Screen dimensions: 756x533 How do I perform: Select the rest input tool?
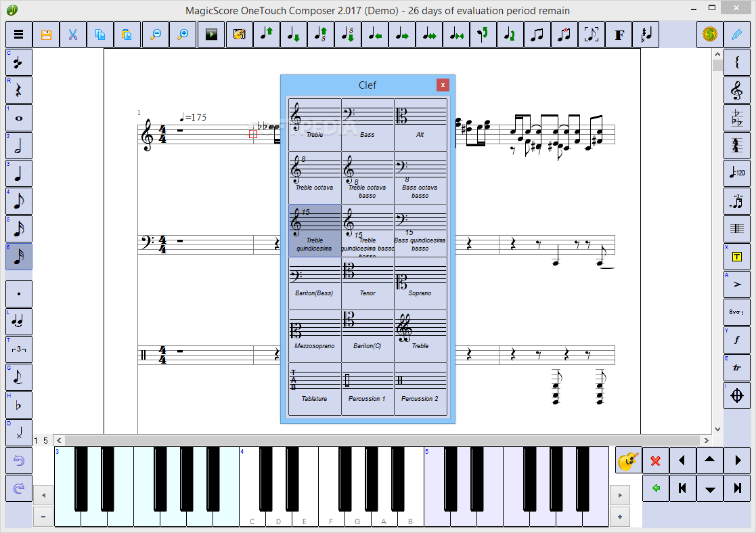(x=19, y=90)
